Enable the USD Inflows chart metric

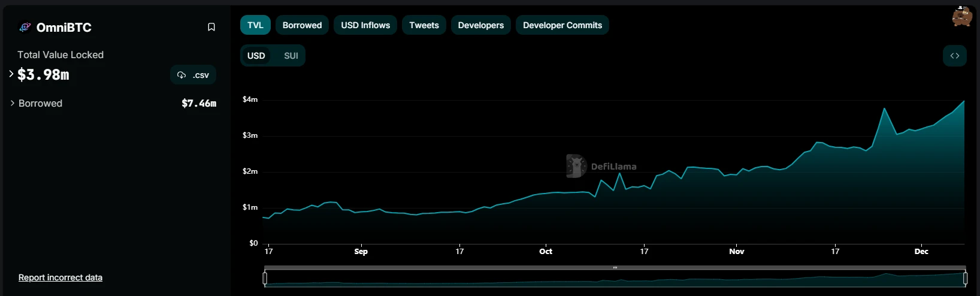pyautogui.click(x=365, y=25)
